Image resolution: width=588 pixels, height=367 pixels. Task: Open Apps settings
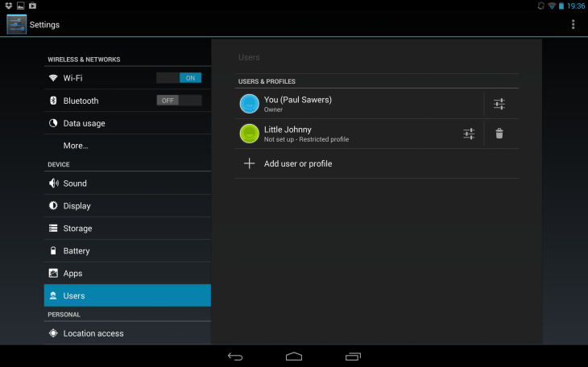pos(127,274)
